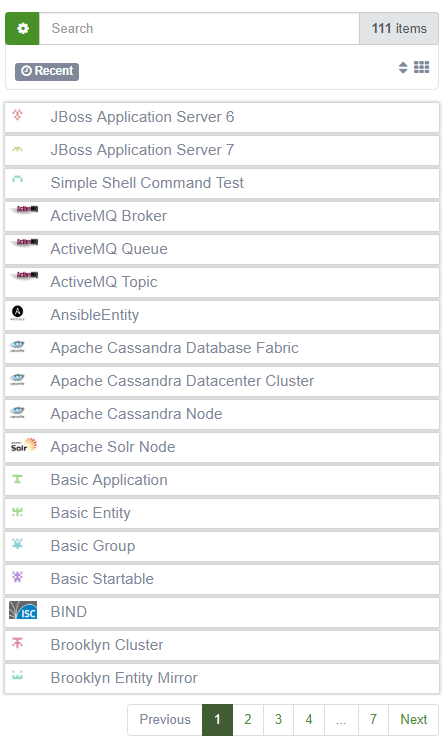Open the sort order arrows
443x747 pixels.
(x=403, y=68)
